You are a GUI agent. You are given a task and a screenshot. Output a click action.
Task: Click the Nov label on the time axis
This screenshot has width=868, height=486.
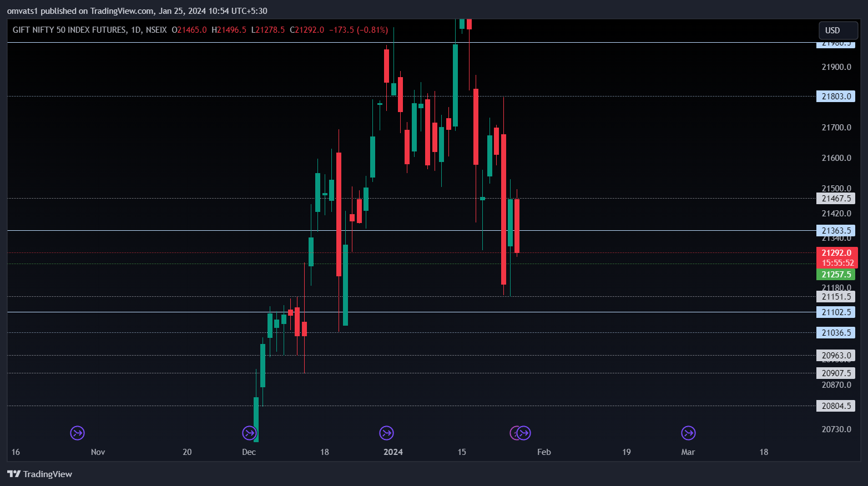[98, 452]
